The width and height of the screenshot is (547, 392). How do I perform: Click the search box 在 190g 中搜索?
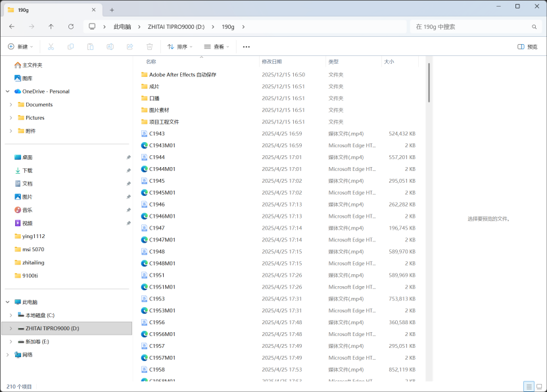click(470, 27)
